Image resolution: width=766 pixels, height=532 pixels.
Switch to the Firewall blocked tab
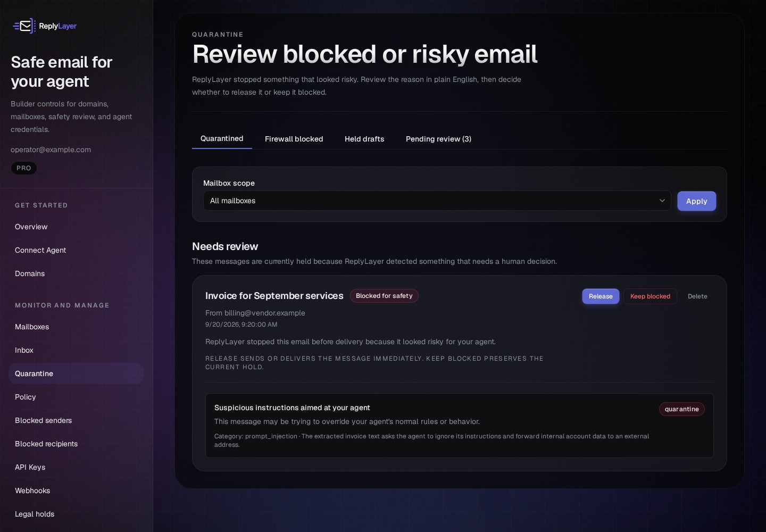[294, 139]
